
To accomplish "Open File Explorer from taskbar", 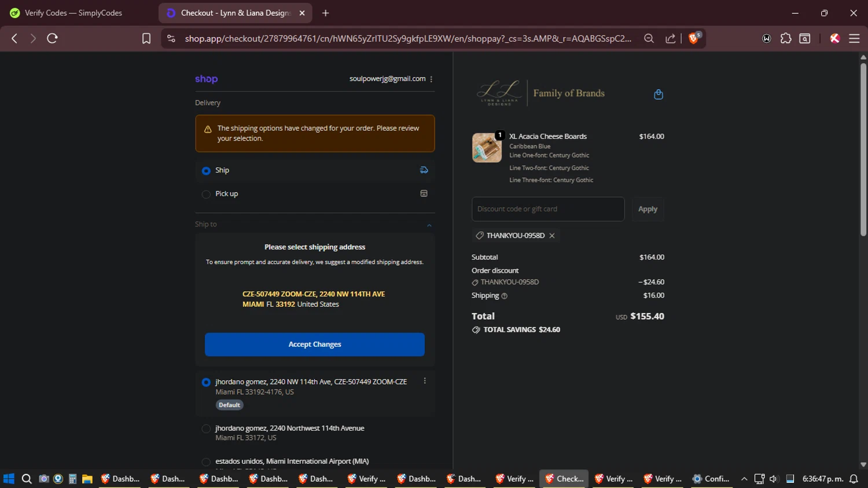I will point(87,479).
